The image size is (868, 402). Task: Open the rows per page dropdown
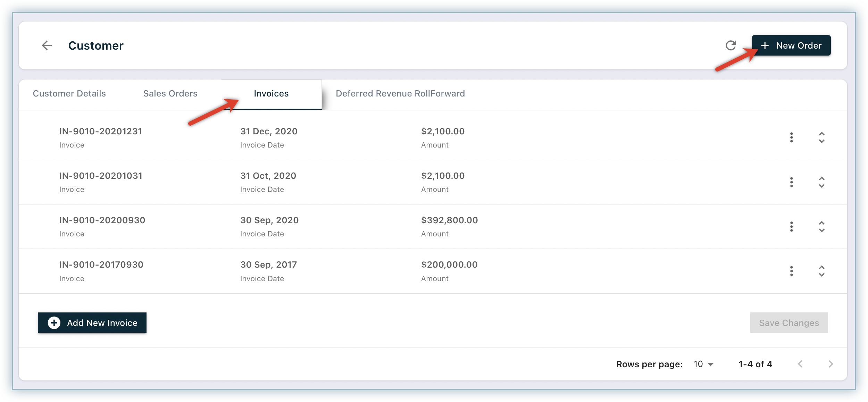(703, 364)
